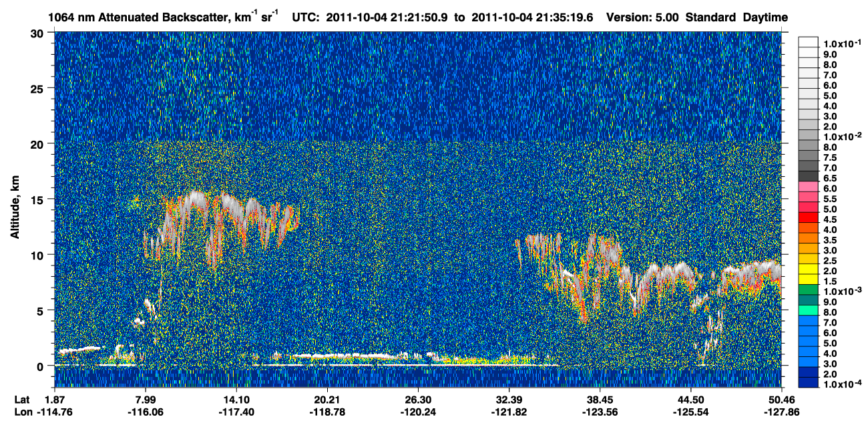Click longitude value -125.54
The width and height of the screenshot is (868, 445).
pos(690,412)
